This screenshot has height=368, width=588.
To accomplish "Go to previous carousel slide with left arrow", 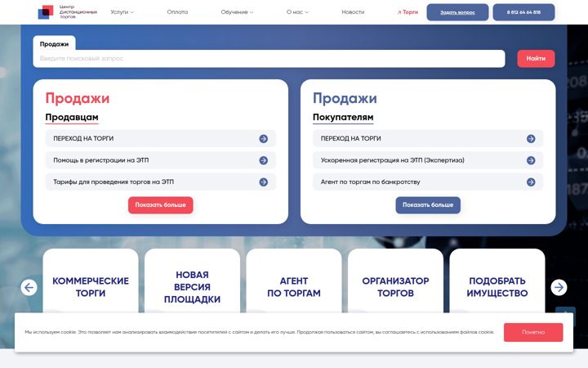I will [x=29, y=288].
